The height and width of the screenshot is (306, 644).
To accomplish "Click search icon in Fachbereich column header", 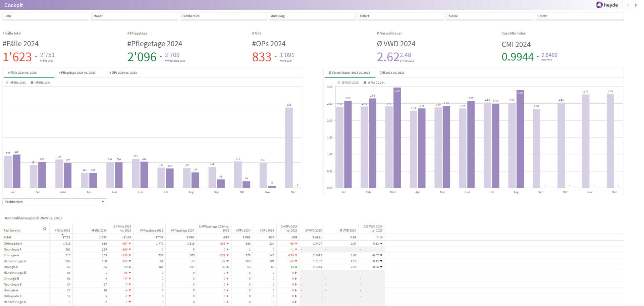I will click(x=45, y=229).
